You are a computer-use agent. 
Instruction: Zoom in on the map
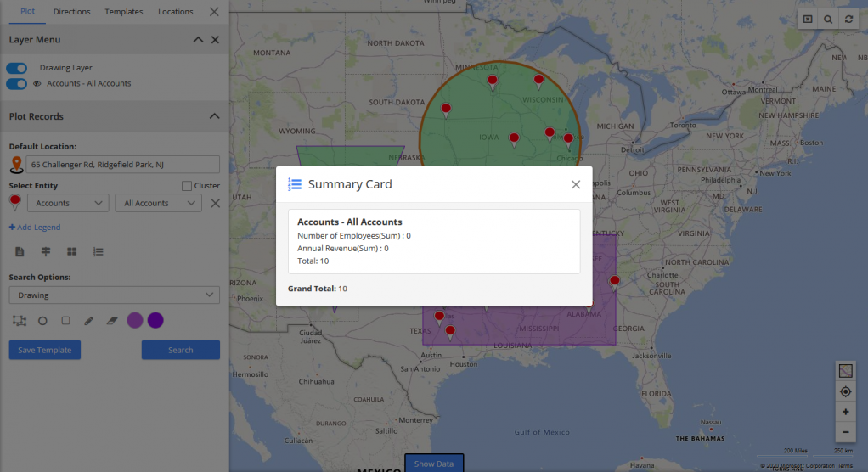pos(845,412)
